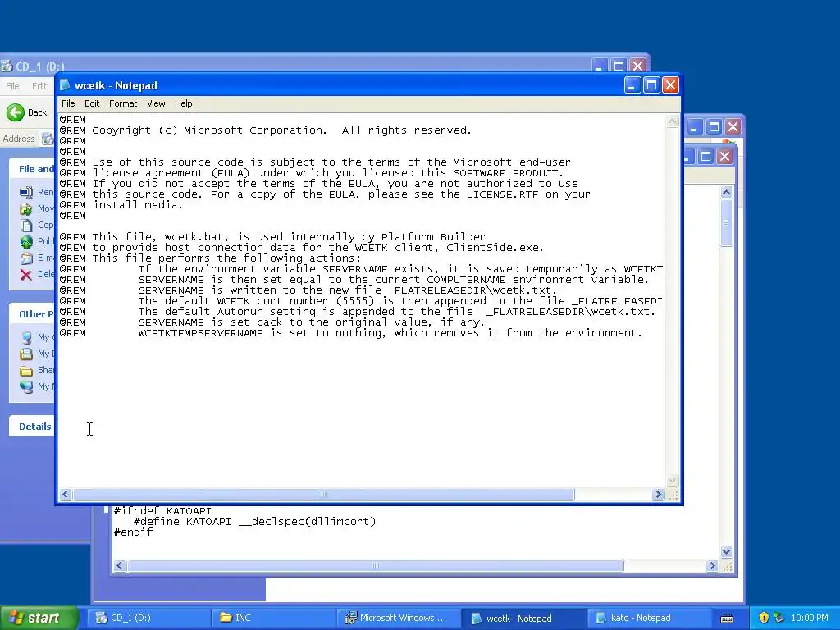The height and width of the screenshot is (630, 840).
Task: Open the Start menu
Action: point(38,618)
